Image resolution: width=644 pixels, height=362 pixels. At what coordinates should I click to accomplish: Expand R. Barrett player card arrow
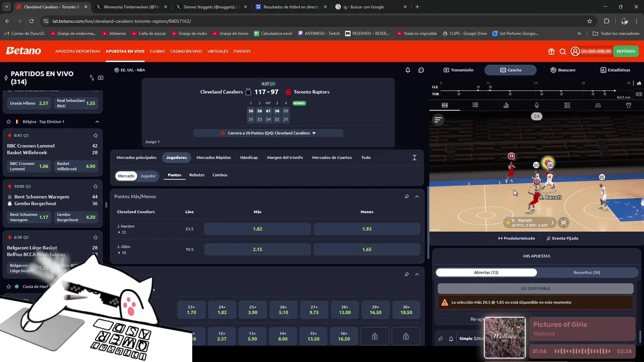pos(552,222)
